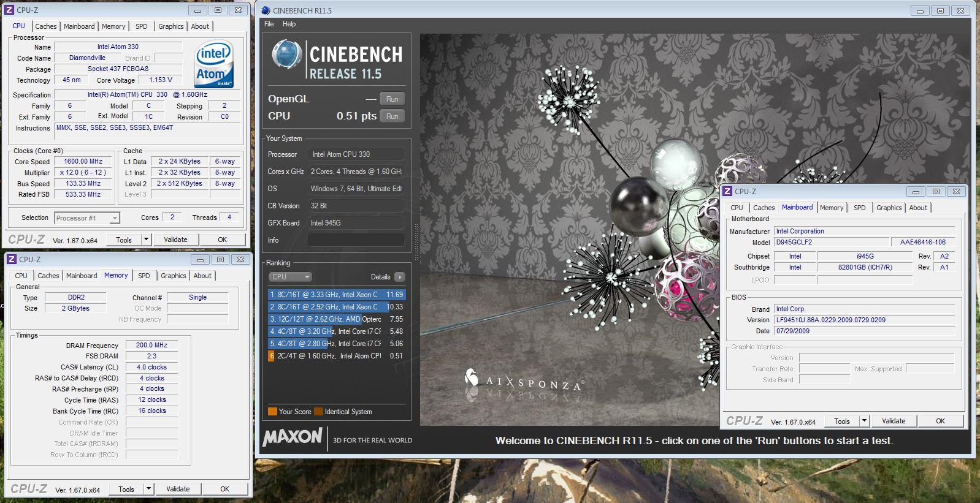The image size is (980, 503).
Task: Open the Tools dropdown arrow in CPU window
Action: pyautogui.click(x=147, y=240)
